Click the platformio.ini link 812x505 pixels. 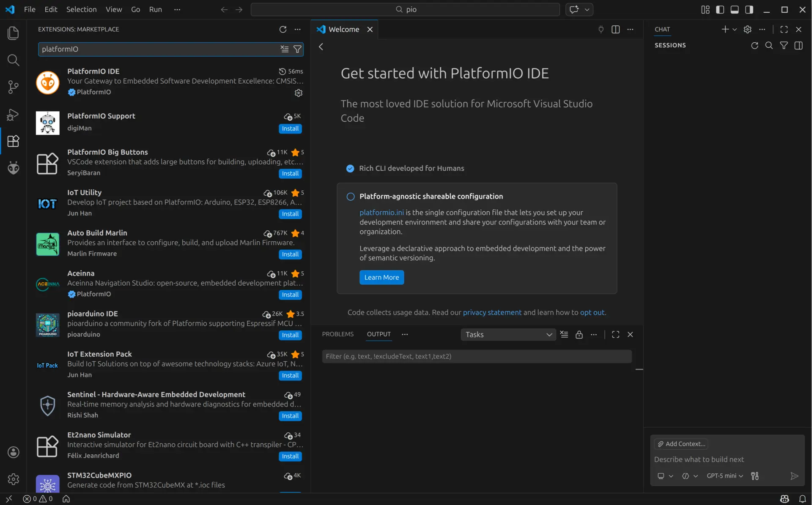pos(381,213)
